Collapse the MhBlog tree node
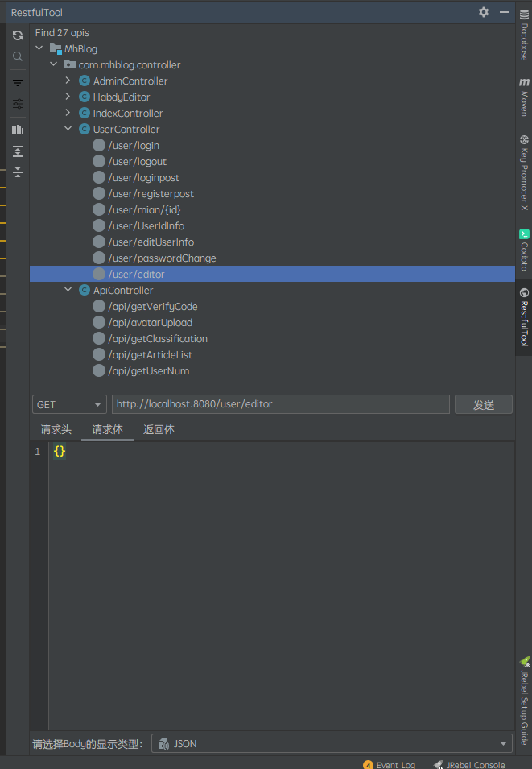The height and width of the screenshot is (769, 532). [x=39, y=48]
